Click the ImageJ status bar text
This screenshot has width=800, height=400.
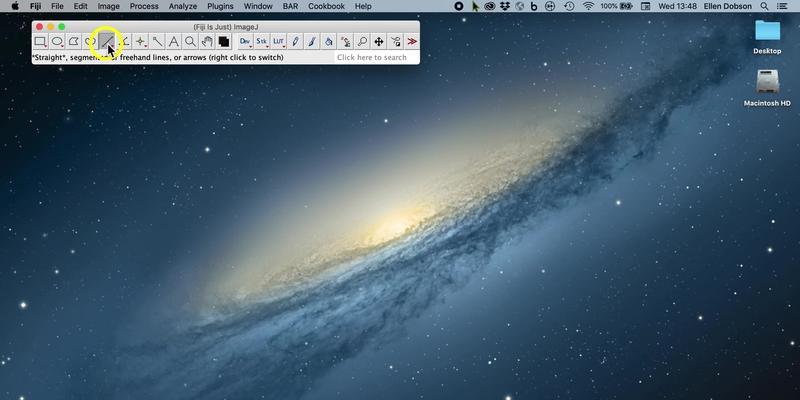[158, 58]
